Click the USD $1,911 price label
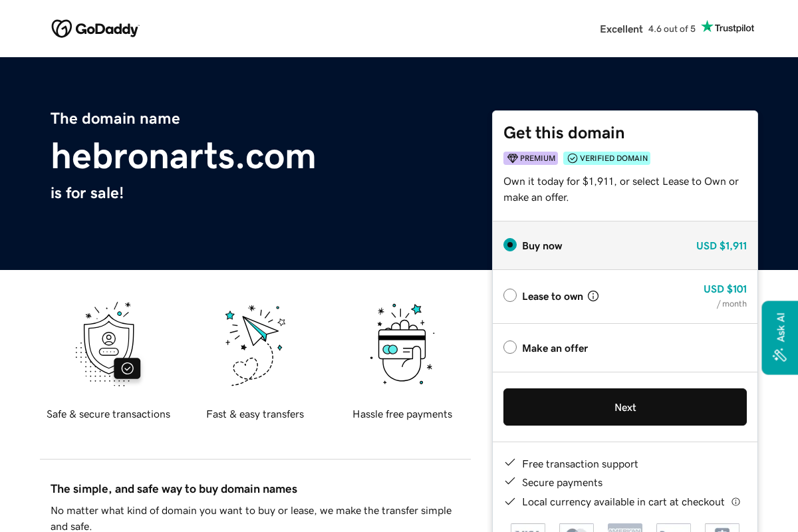This screenshot has height=532, width=798. click(x=722, y=245)
